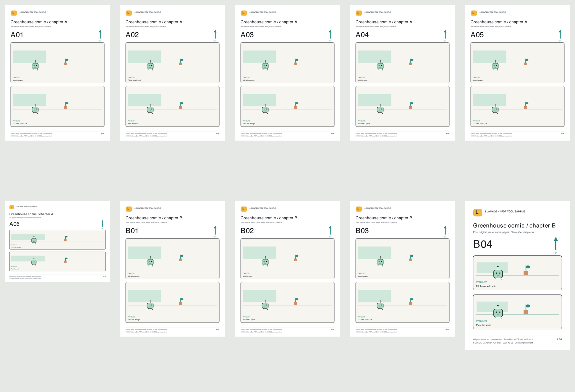Image resolution: width=575 pixels, height=392 pixels.
Task: Click the robot in PANEL 06 of page A03
Action: click(x=265, y=109)
